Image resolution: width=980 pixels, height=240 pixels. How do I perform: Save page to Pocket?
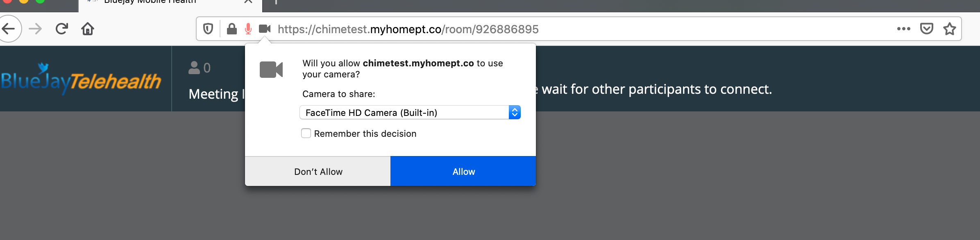point(926,29)
